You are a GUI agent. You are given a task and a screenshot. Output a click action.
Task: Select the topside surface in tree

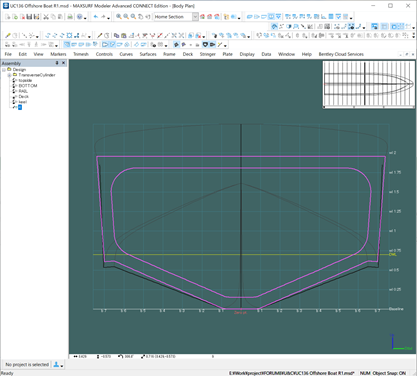point(25,80)
